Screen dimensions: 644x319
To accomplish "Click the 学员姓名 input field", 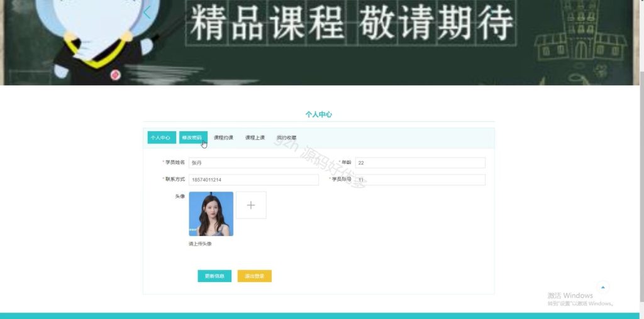I will 253,163.
